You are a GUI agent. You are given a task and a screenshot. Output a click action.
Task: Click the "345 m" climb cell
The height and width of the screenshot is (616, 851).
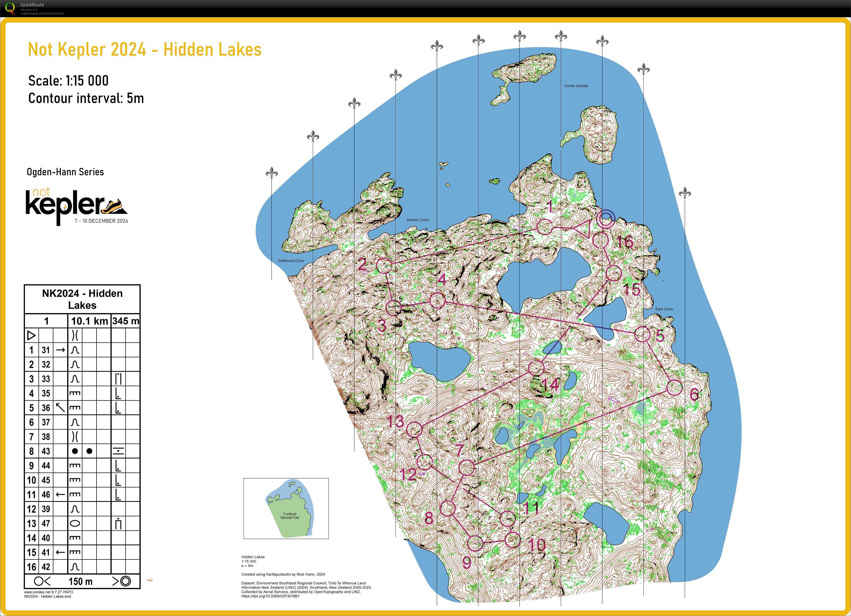[x=125, y=321]
